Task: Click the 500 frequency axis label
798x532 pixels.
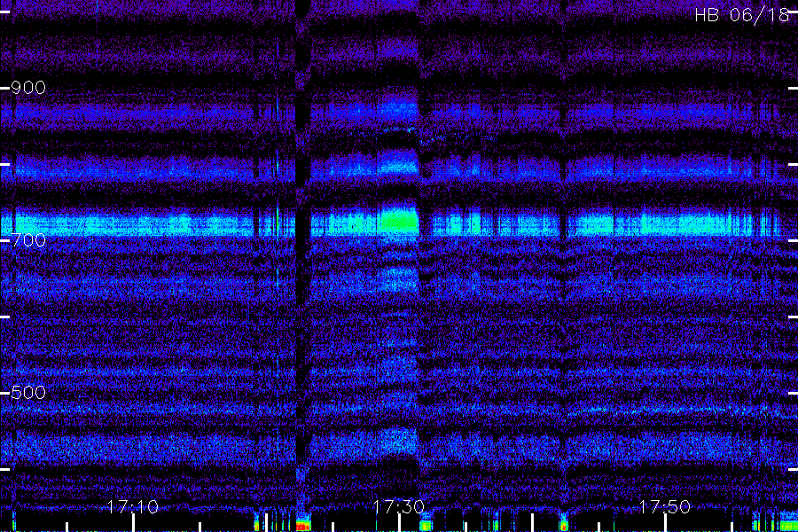Action: point(28,392)
